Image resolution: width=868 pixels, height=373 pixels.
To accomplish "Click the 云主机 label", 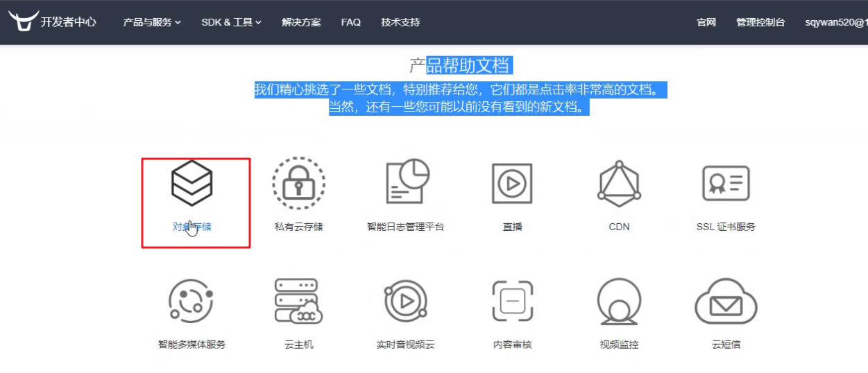I will 299,345.
